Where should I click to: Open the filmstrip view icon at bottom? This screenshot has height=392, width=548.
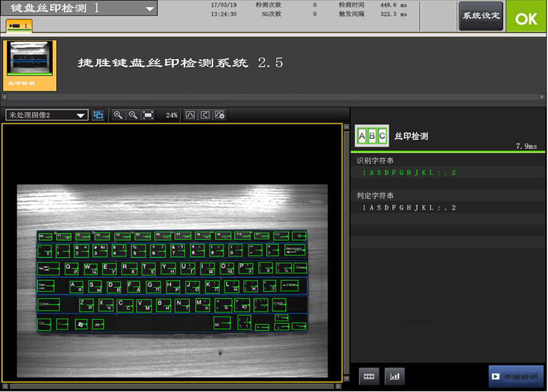368,376
